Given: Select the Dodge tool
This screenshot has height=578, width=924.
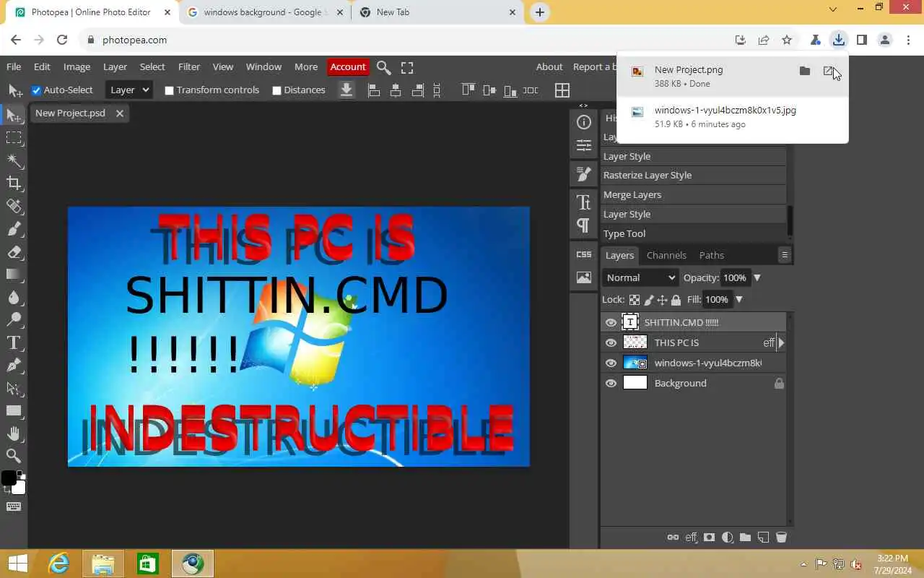Looking at the screenshot, I should click(x=14, y=319).
